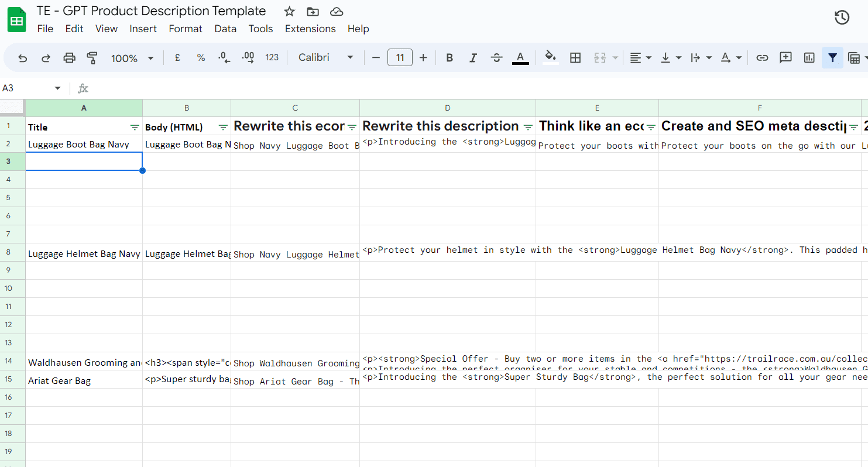Open more number formats (123)
Image resolution: width=868 pixels, height=467 pixels.
point(272,57)
